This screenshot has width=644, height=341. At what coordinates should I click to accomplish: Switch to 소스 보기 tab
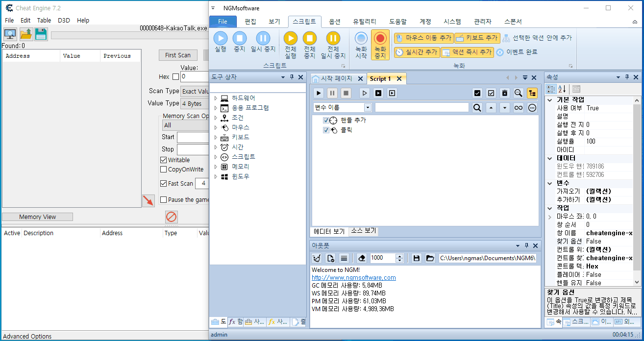point(363,231)
